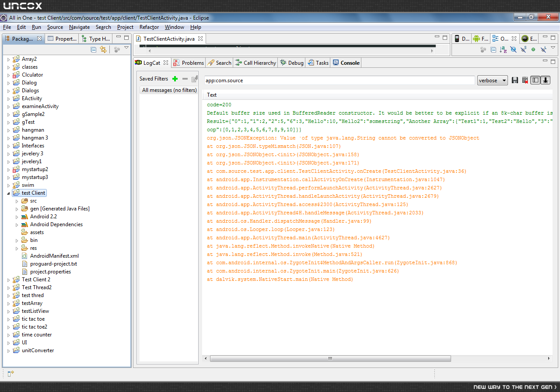This screenshot has width=560, height=392.
Task: Open the Tasks tab
Action: [x=318, y=63]
